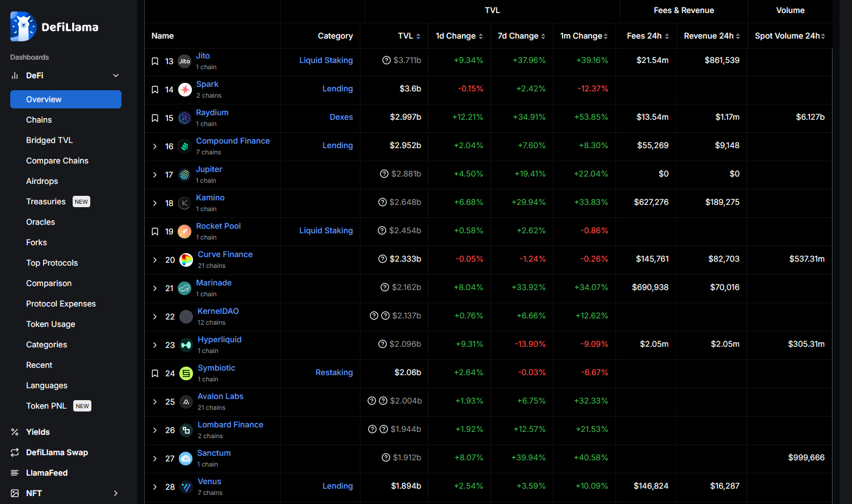This screenshot has width=852, height=504.
Task: Click the Rocket Pool logo
Action: 184,232
